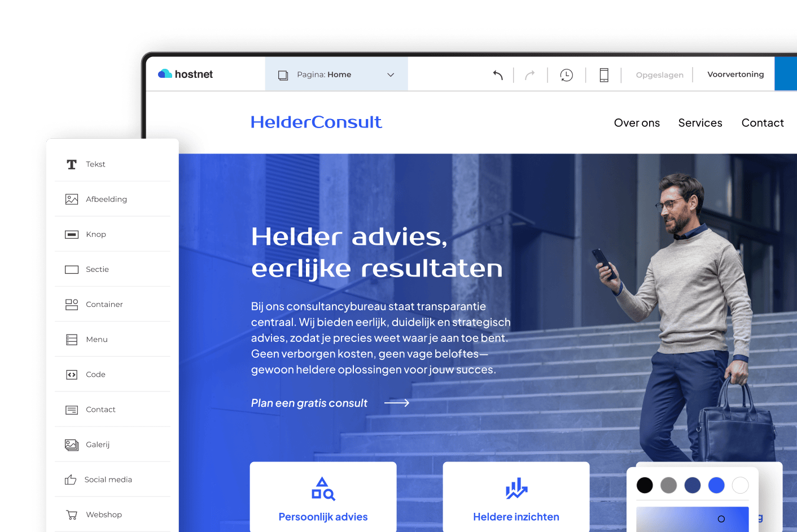Choose the Knop element icon
Screen dimensions: 797x532
[x=72, y=234]
